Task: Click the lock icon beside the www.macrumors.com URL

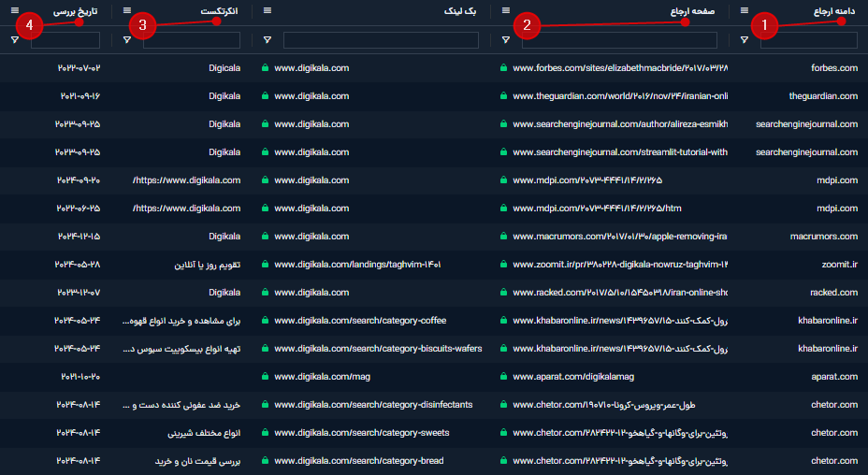Action: pyautogui.click(x=503, y=236)
